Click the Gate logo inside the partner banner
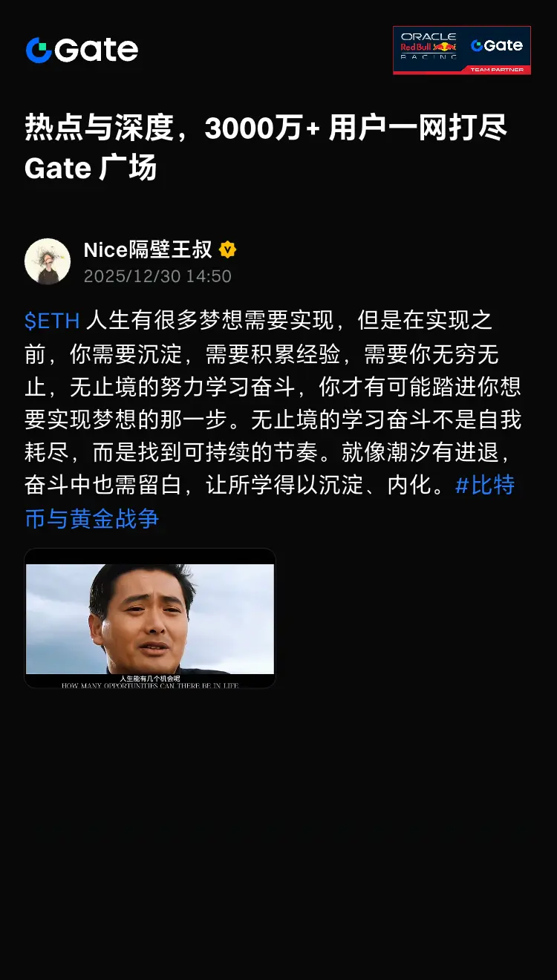The image size is (557, 980). pos(497,45)
